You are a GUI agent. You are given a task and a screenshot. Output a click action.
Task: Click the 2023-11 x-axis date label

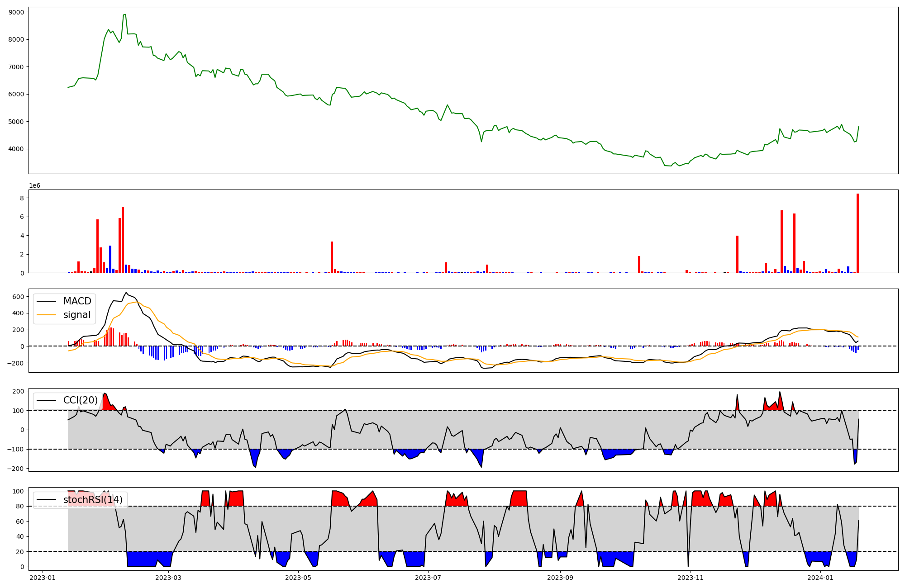coord(691,578)
